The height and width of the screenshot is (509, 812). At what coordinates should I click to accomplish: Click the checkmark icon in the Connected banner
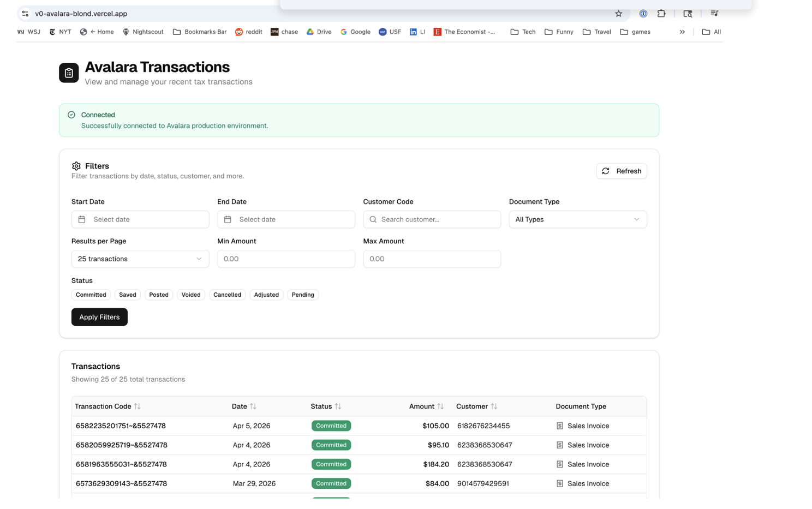(71, 115)
